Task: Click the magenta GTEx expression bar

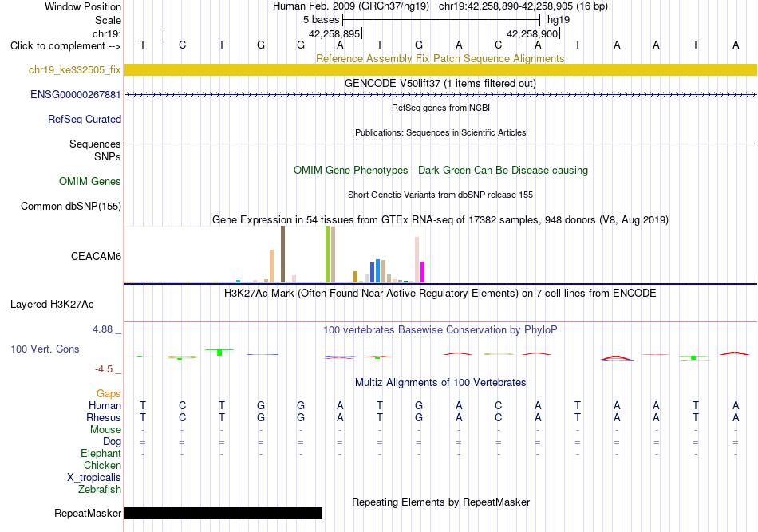Action: pos(423,272)
